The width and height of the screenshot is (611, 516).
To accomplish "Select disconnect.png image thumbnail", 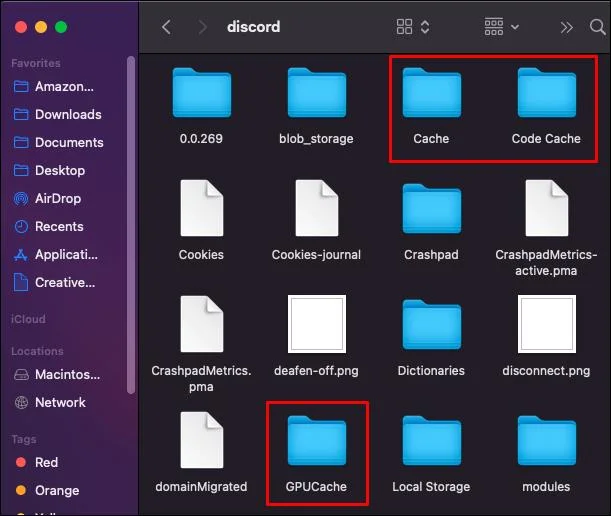I will click(546, 324).
